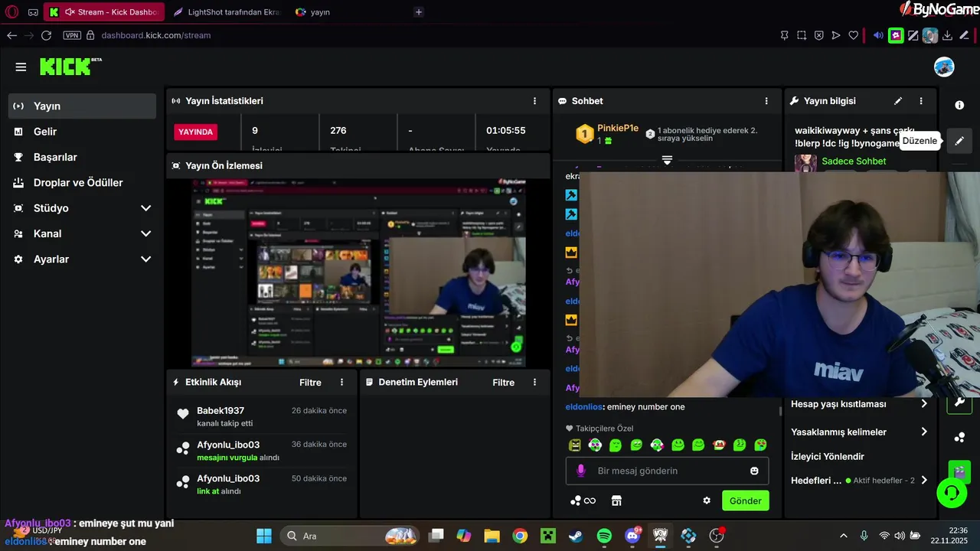The width and height of the screenshot is (980, 551).
Task: Click the green clapperboard clips icon
Action: [959, 471]
